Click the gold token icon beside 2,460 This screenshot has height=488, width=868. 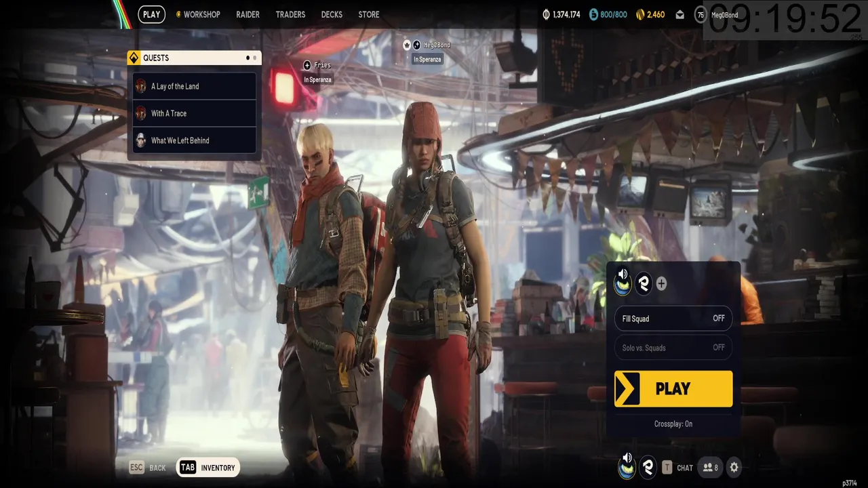[x=639, y=14]
